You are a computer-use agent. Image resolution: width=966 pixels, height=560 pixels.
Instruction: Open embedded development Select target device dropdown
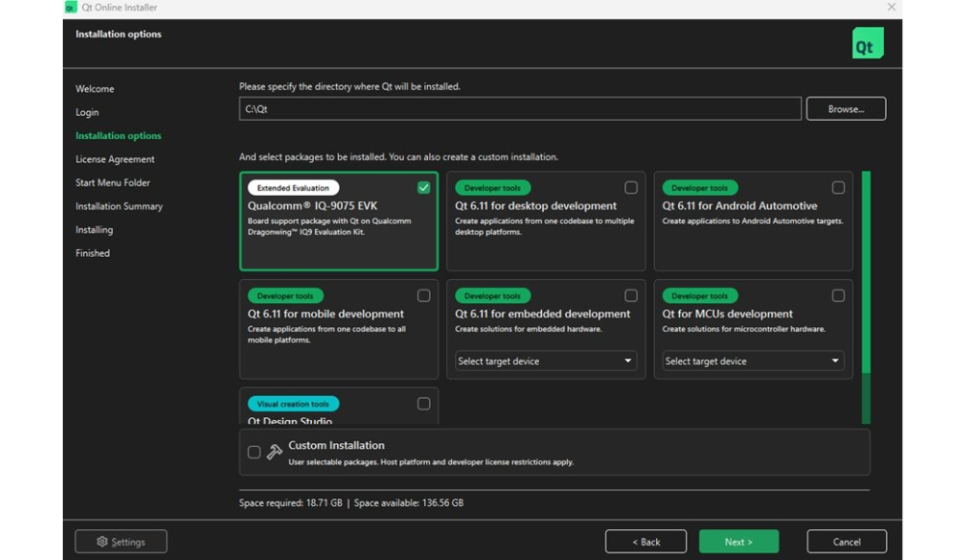click(x=546, y=361)
